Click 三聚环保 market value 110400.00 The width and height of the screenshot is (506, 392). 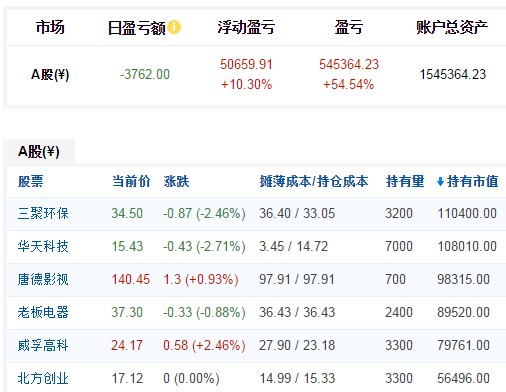pyautogui.click(x=467, y=213)
